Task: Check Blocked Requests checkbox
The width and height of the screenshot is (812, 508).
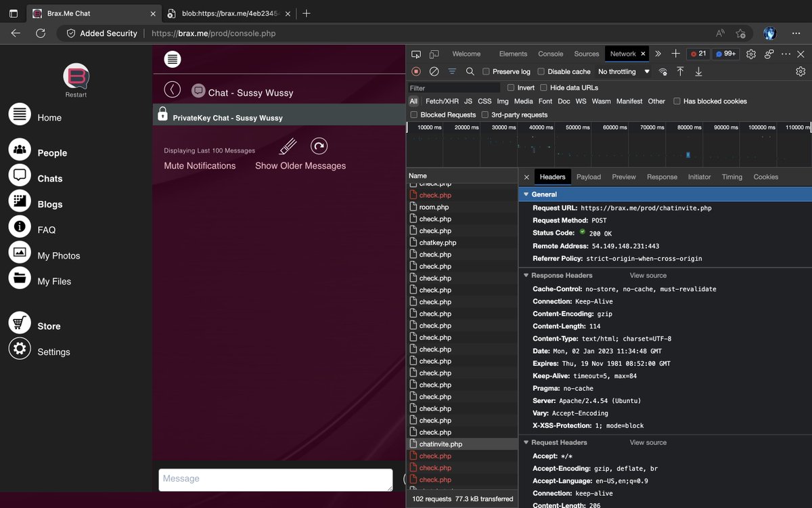Action: click(414, 114)
